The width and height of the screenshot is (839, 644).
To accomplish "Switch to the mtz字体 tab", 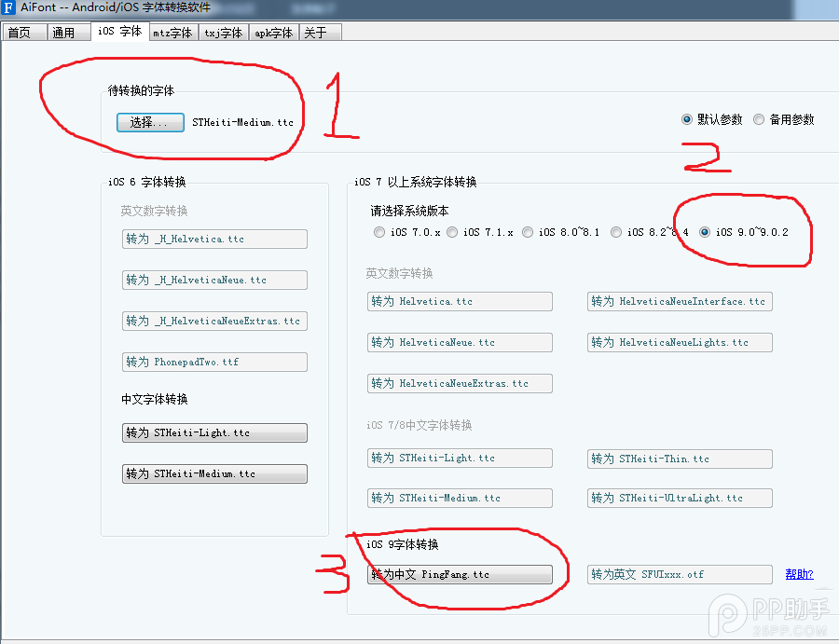I will click(x=172, y=31).
